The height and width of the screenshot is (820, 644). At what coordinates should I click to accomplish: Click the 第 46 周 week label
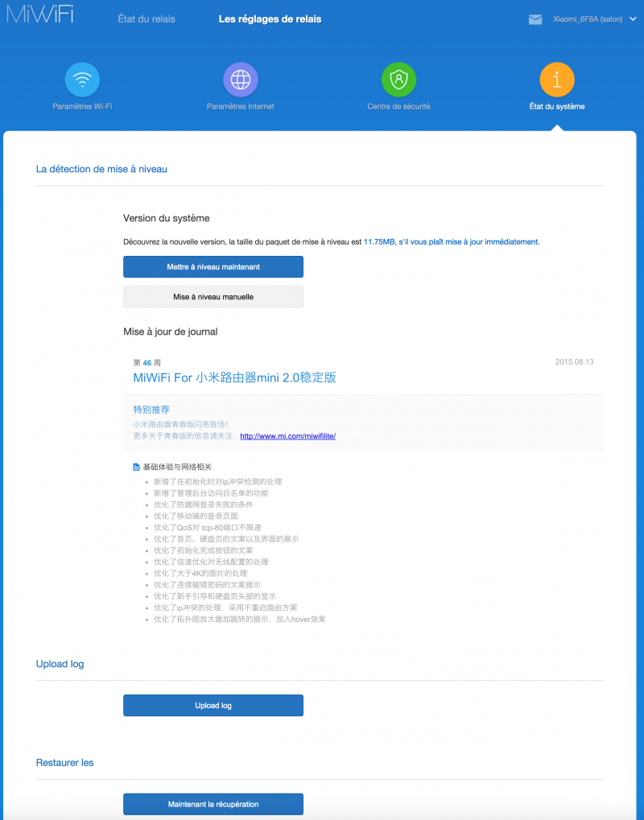[x=147, y=363]
